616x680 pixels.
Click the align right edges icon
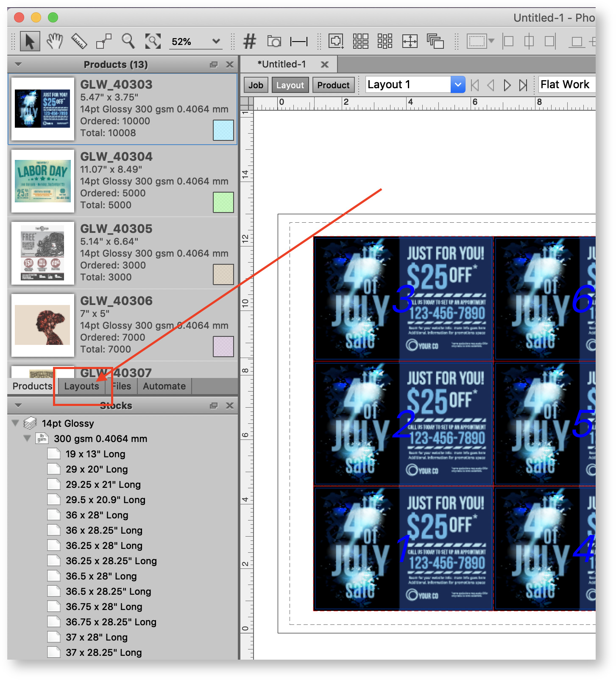(x=550, y=41)
